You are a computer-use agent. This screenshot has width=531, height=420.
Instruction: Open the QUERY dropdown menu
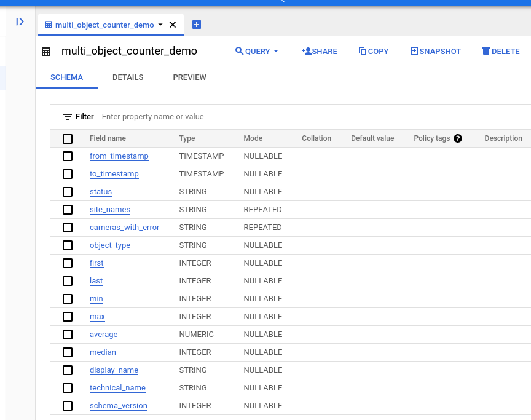(x=257, y=52)
